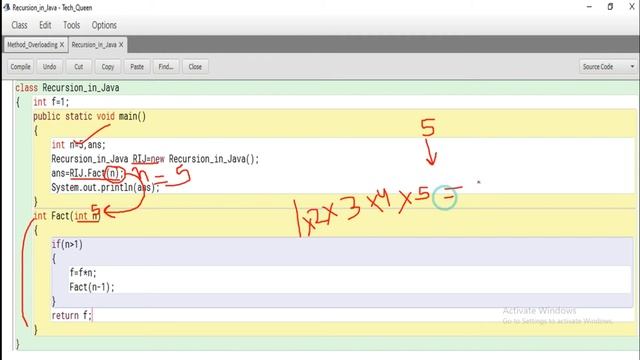The width and height of the screenshot is (640, 360).
Task: Restore down the editor window
Action: (x=610, y=7)
